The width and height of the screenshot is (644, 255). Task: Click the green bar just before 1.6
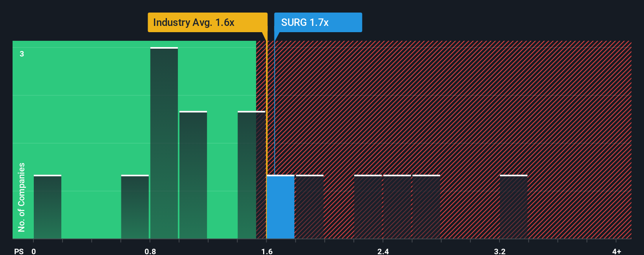pos(251,175)
